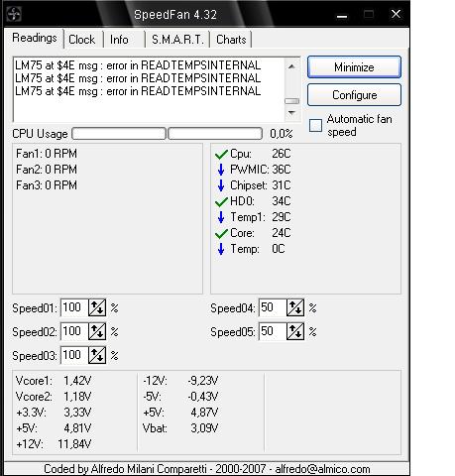Click the -5V -0,43V voltage reading
The image size is (455, 476).
tap(180, 397)
